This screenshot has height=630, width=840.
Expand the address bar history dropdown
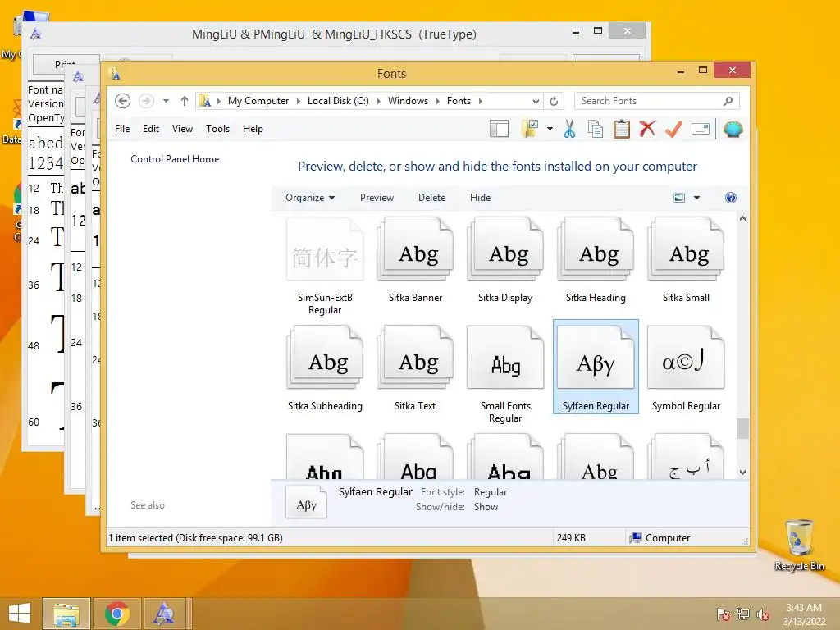[x=536, y=101]
